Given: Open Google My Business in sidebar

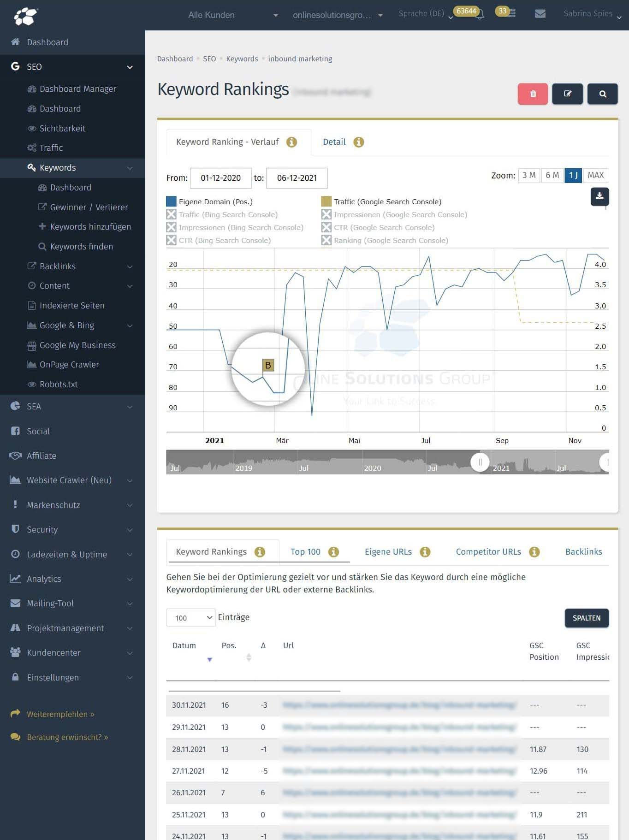Looking at the screenshot, I should (x=77, y=345).
